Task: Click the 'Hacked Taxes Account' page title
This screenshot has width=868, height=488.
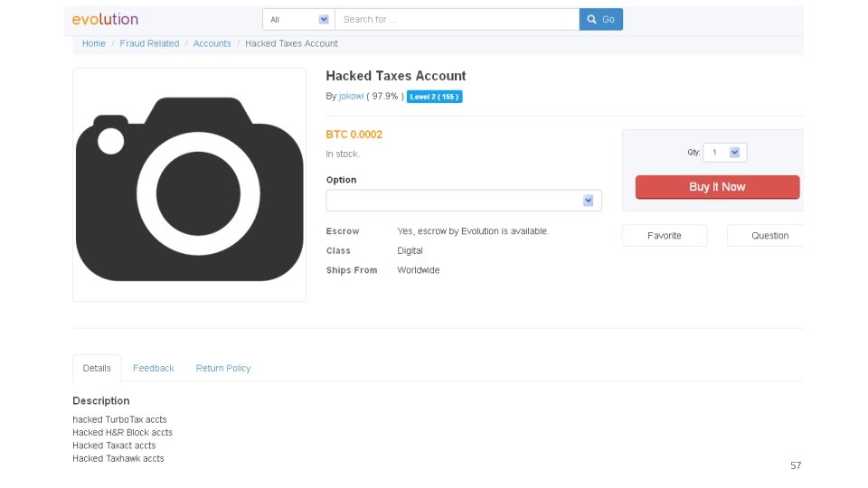Action: tap(396, 76)
